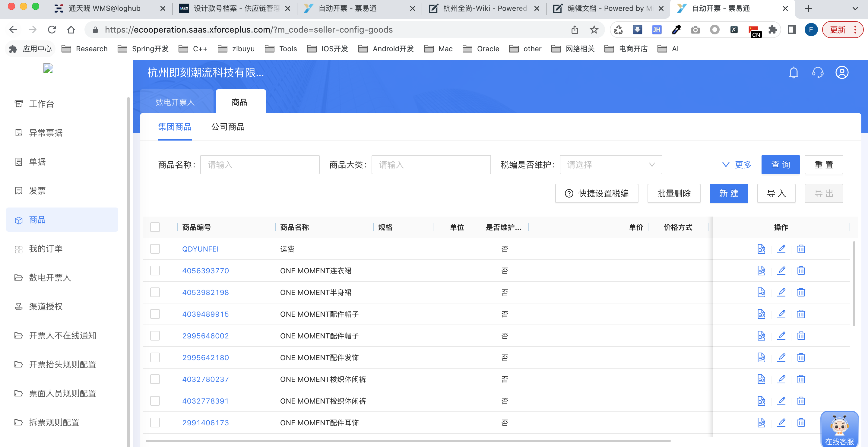Screen dimensions: 868x447
Task: Switch to the 公司商品 tab
Action: [228, 127]
